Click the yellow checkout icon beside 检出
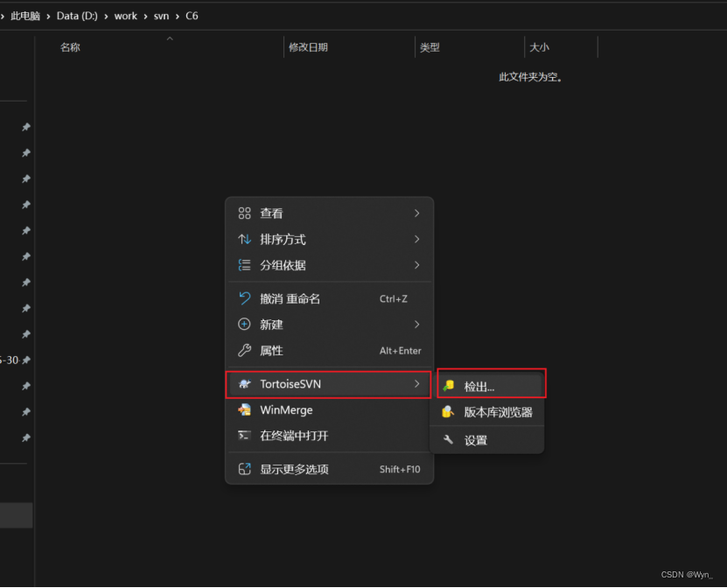 [449, 383]
